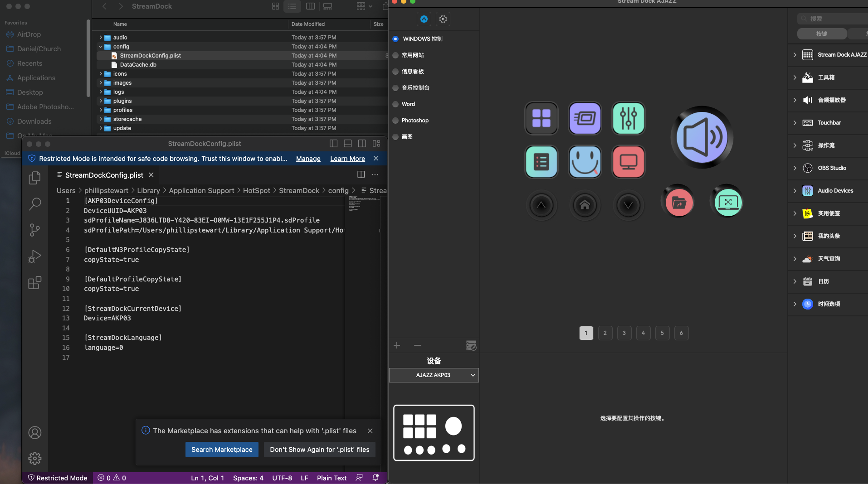The image size is (868, 484).
Task: Open the AJAZZ AKP03 device dropdown
Action: pyautogui.click(x=434, y=375)
